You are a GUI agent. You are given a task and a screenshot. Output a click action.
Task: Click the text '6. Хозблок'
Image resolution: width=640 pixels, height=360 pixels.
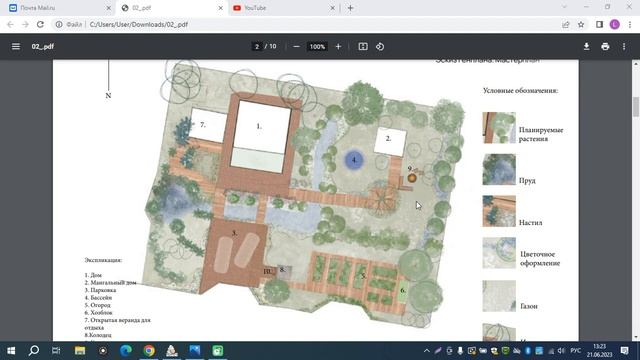click(x=98, y=313)
